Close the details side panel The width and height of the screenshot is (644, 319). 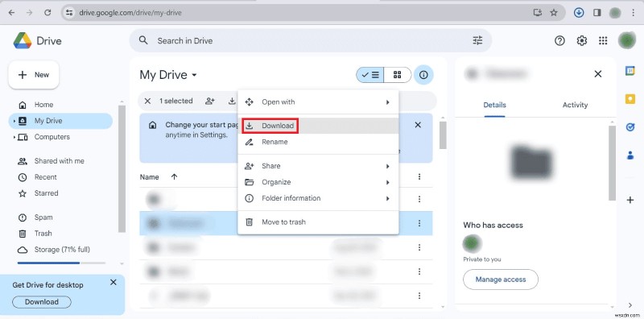[x=598, y=74]
